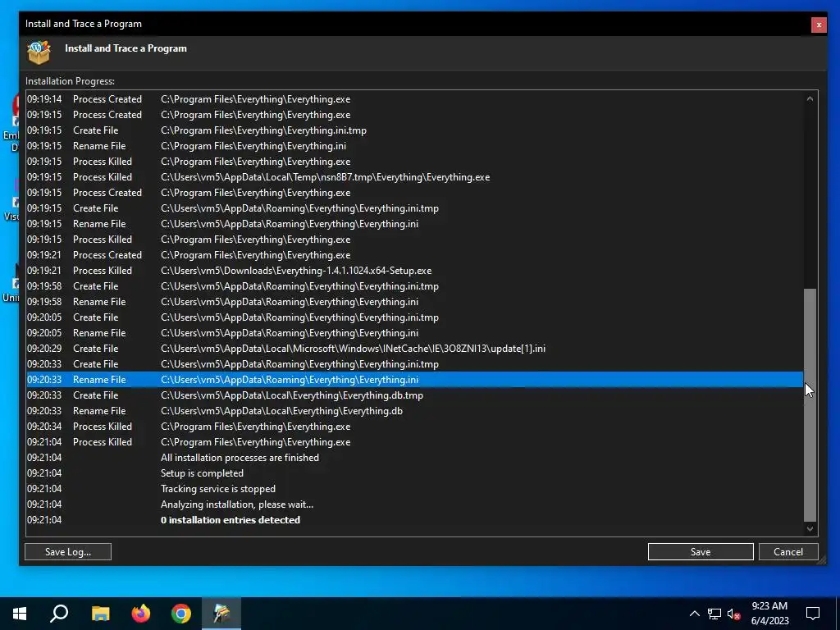
Task: Select the nsn8B7.tmp Process Killed row
Action: pos(414,177)
